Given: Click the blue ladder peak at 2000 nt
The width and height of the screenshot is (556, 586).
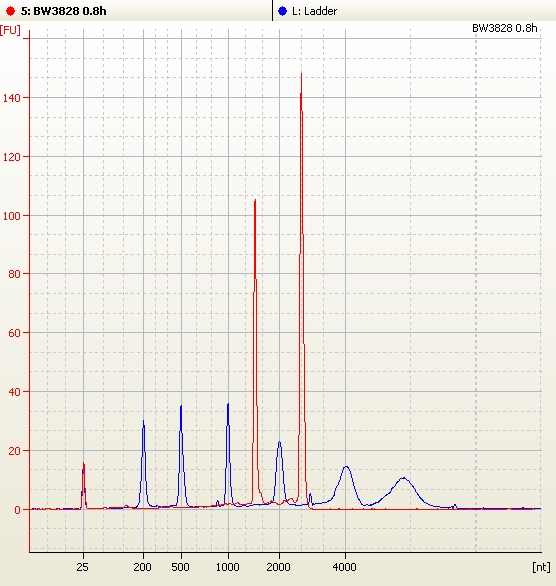Looking at the screenshot, I should [x=279, y=442].
